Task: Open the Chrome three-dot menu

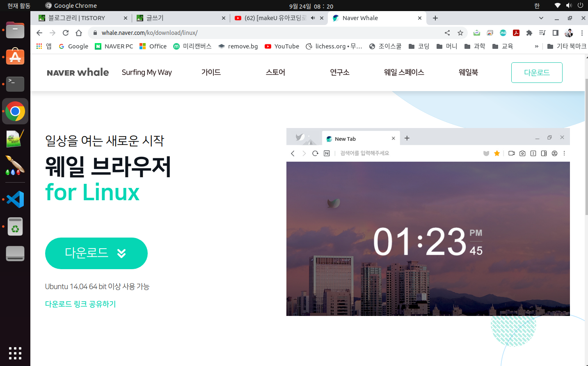Action: (582, 33)
